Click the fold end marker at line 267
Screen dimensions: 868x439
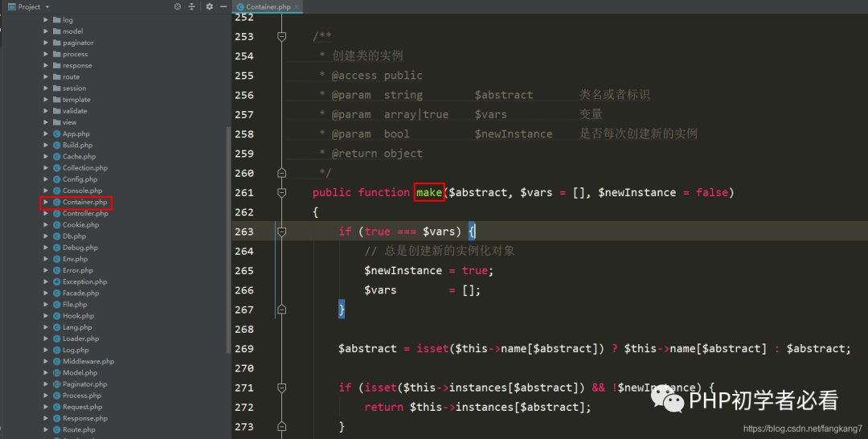[x=282, y=310]
